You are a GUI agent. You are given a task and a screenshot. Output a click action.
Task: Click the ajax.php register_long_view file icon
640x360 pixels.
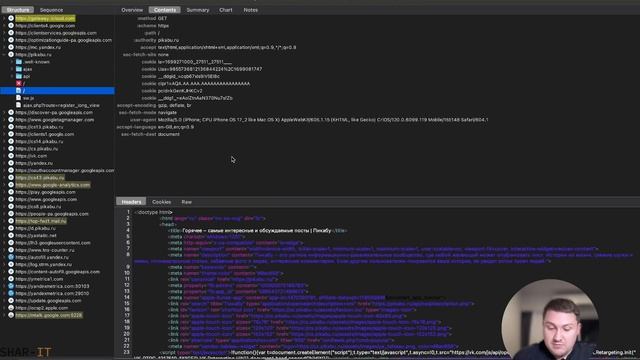(19, 105)
